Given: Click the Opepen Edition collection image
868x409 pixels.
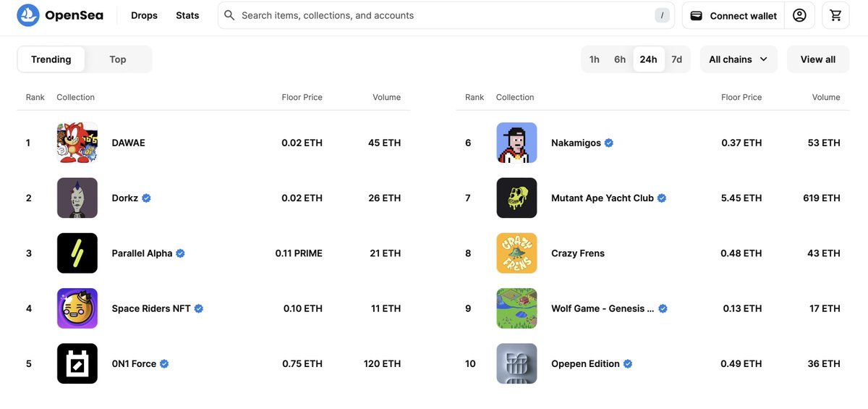Looking at the screenshot, I should pos(516,363).
